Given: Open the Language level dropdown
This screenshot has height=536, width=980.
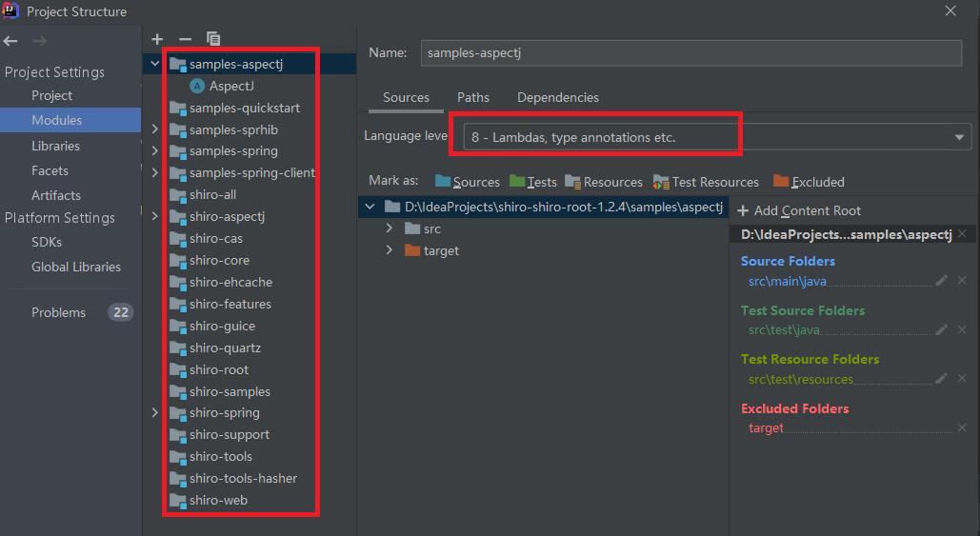Looking at the screenshot, I should [717, 137].
